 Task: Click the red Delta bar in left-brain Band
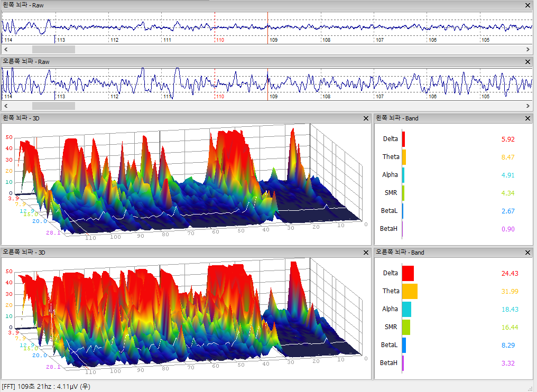pyautogui.click(x=403, y=139)
